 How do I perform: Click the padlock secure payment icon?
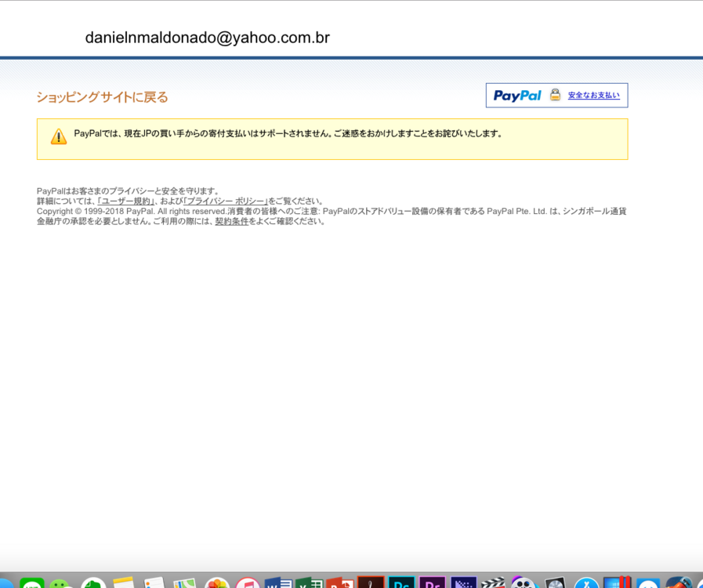[x=555, y=95]
